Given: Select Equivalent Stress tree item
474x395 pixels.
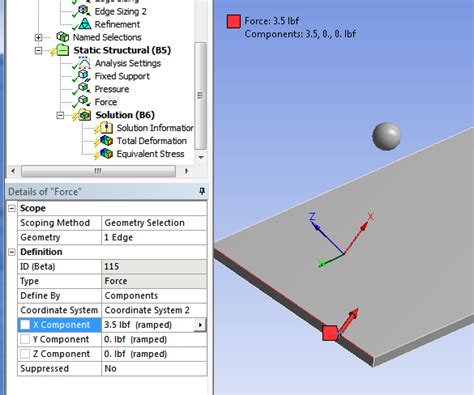Looking at the screenshot, I should (150, 154).
